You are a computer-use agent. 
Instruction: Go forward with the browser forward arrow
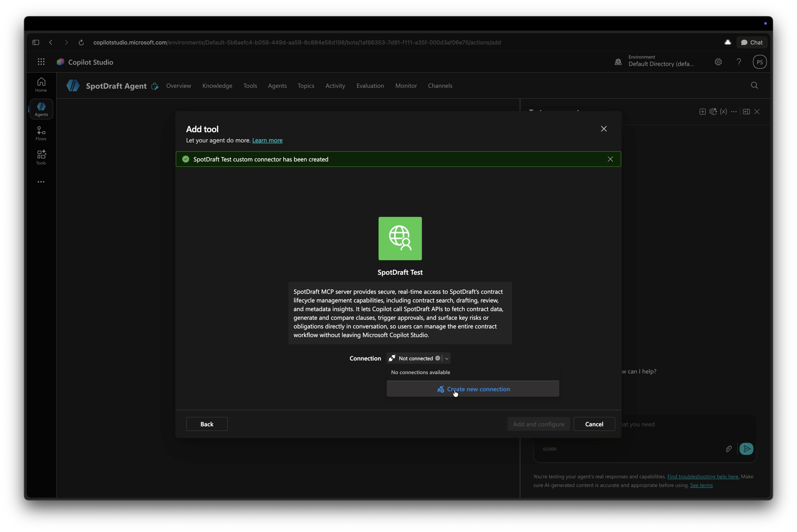coord(66,42)
